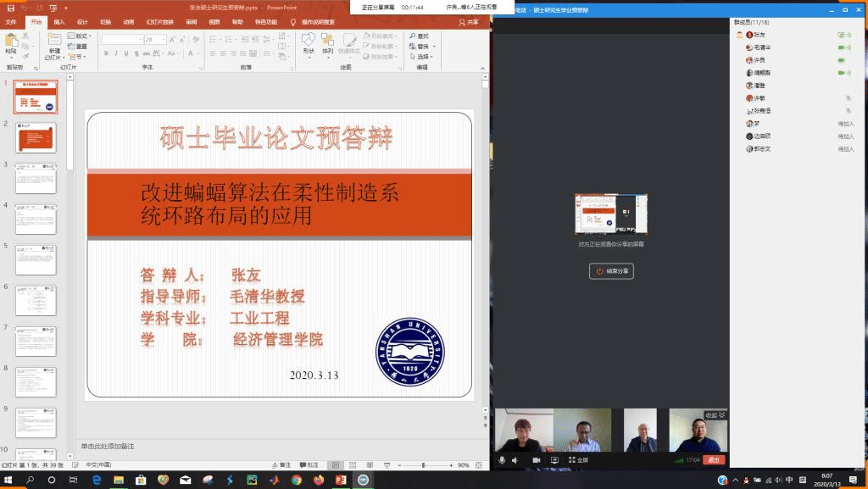The width and height of the screenshot is (868, 489).
Task: Click the End Sharing (结束分享) button
Action: 611,271
